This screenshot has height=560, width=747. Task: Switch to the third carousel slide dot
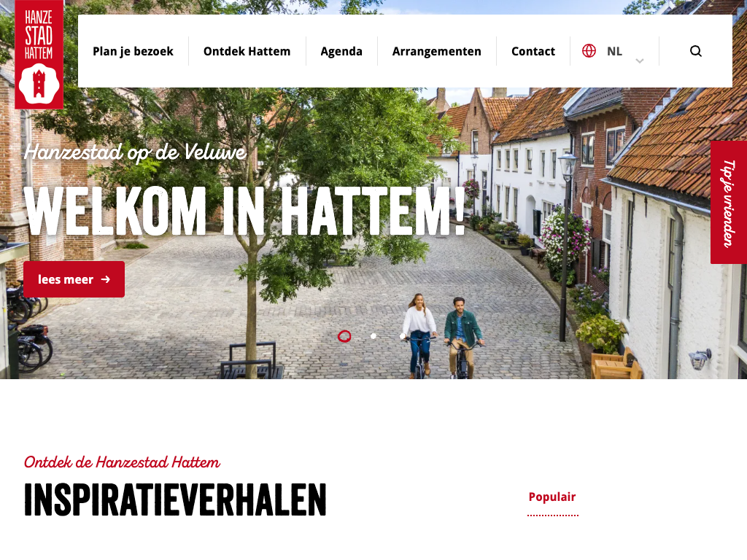(x=402, y=336)
